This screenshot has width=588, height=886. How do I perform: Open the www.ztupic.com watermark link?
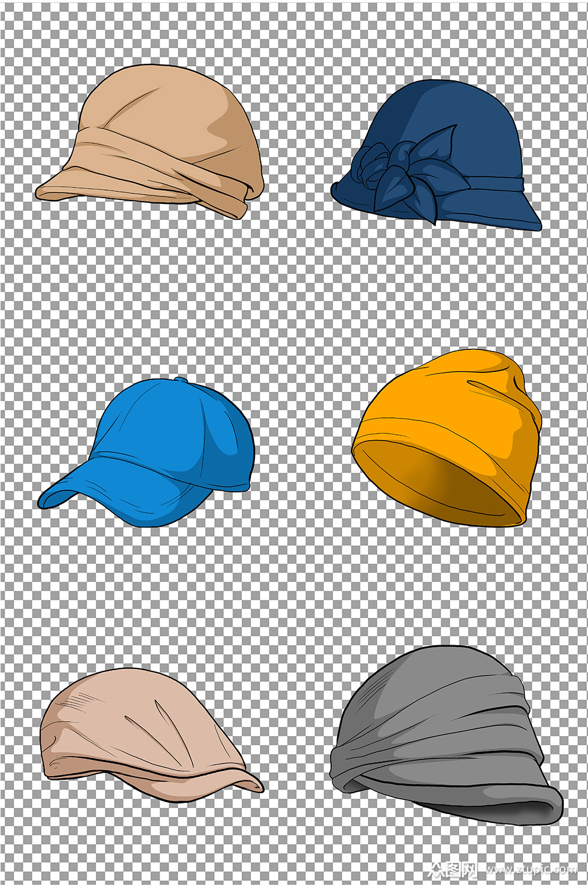click(x=531, y=869)
